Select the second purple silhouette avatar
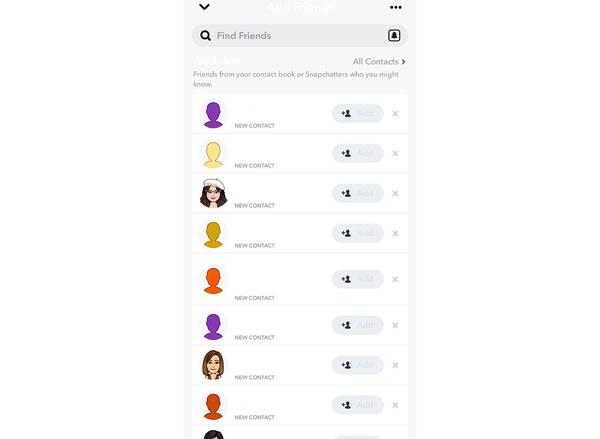This screenshot has height=439, width=600. click(213, 327)
